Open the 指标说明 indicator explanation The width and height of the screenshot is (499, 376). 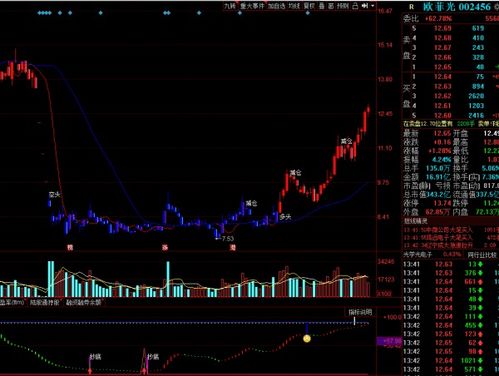(x=360, y=312)
